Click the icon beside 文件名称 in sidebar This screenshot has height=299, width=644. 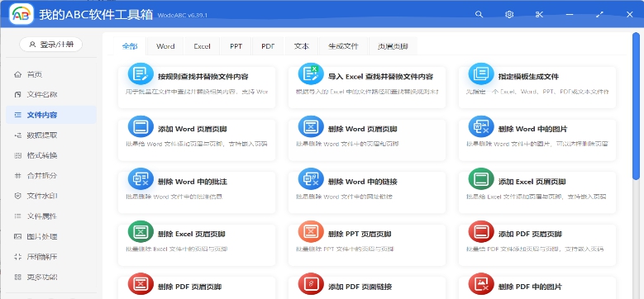(17, 95)
